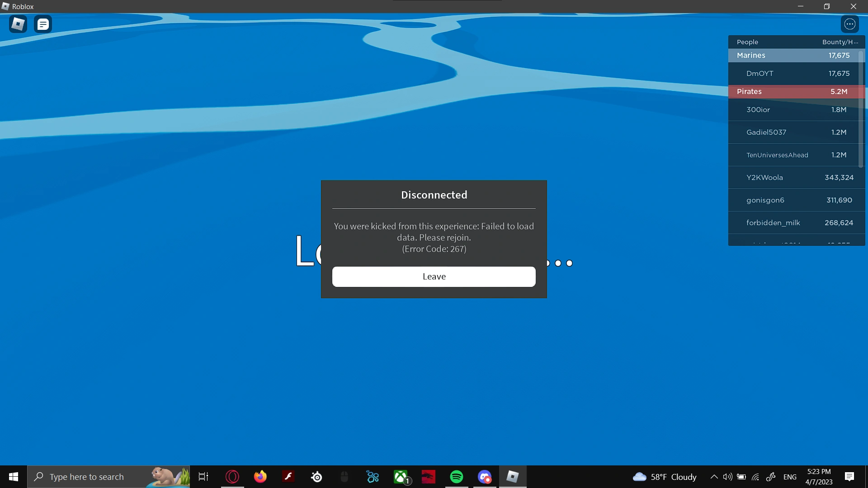Open Discord from taskbar
This screenshot has height=488, width=868.
coord(485,477)
